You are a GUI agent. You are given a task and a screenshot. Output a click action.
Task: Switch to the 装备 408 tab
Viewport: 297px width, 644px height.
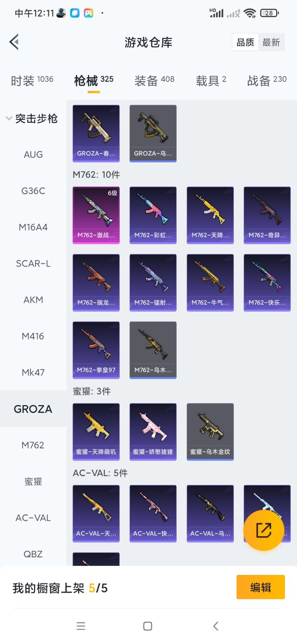click(155, 80)
